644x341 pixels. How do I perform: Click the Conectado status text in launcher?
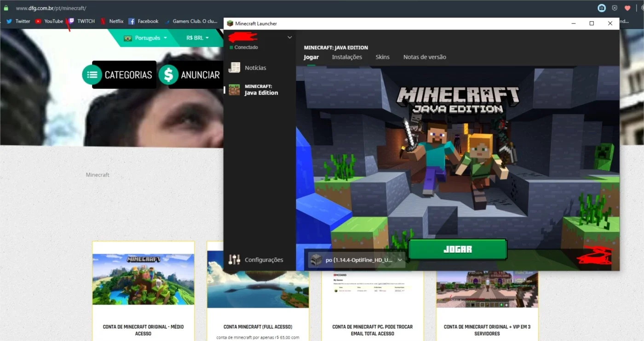(x=246, y=47)
